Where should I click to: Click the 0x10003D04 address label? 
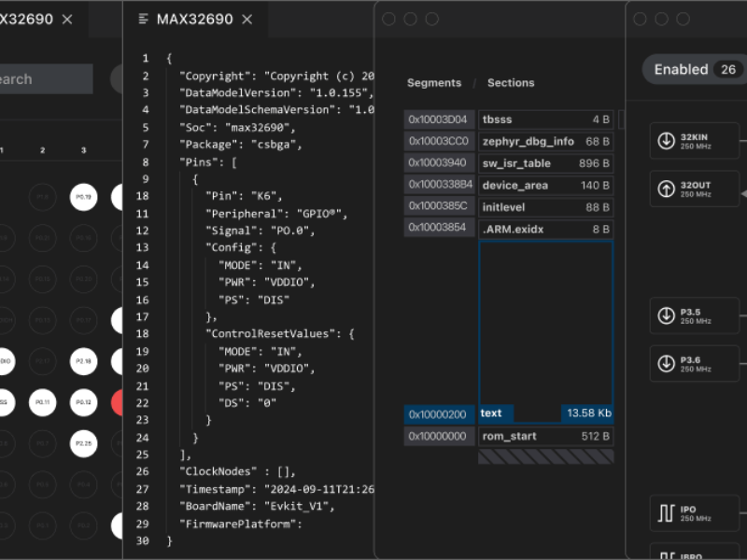[x=439, y=119]
